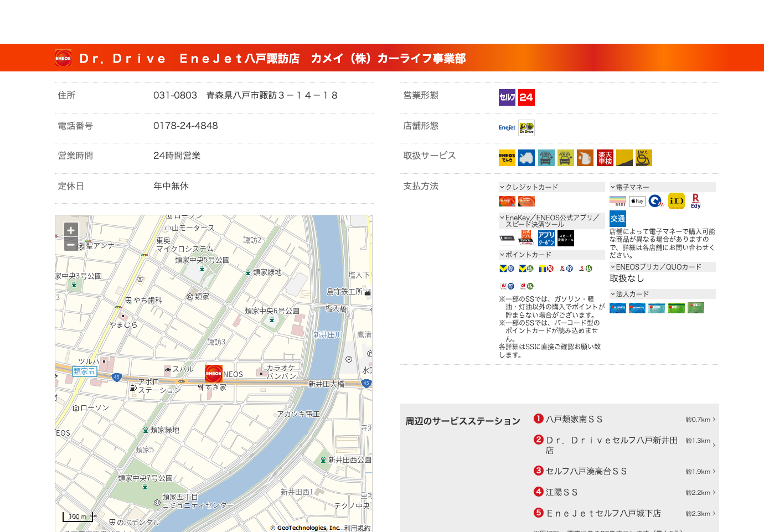Click the 取扱なし text under prepaid cards
The image size is (764, 532).
(x=627, y=278)
